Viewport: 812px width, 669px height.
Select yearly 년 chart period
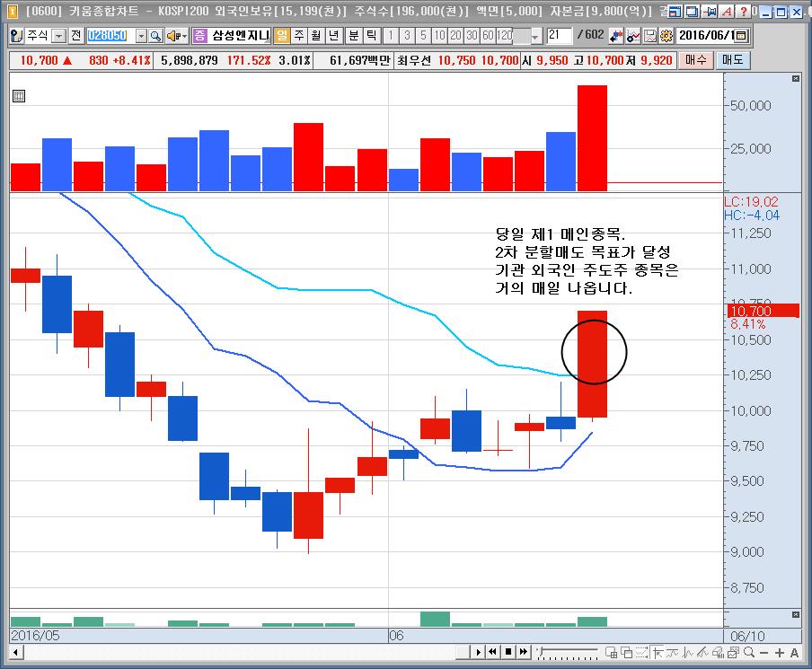click(x=334, y=36)
